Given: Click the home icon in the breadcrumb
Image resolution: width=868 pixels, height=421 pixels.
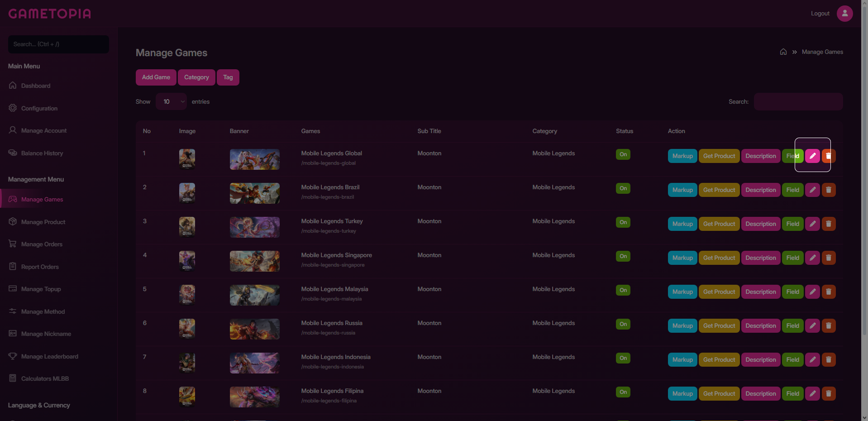Looking at the screenshot, I should (x=783, y=52).
